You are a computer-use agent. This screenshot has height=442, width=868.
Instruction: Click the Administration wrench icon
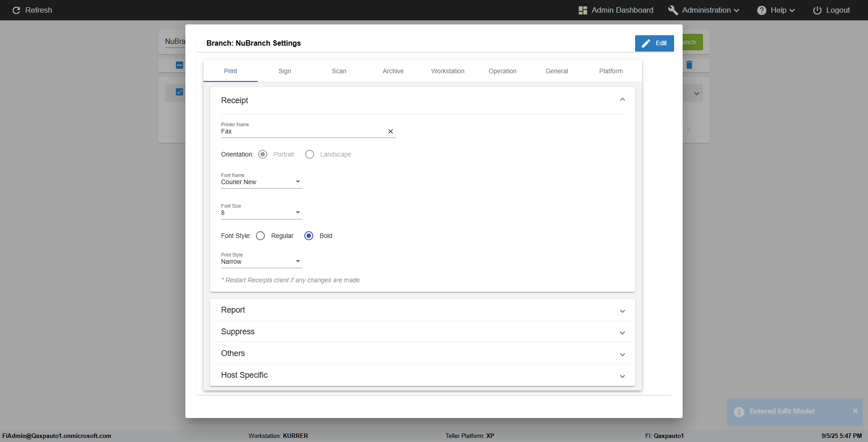click(673, 10)
